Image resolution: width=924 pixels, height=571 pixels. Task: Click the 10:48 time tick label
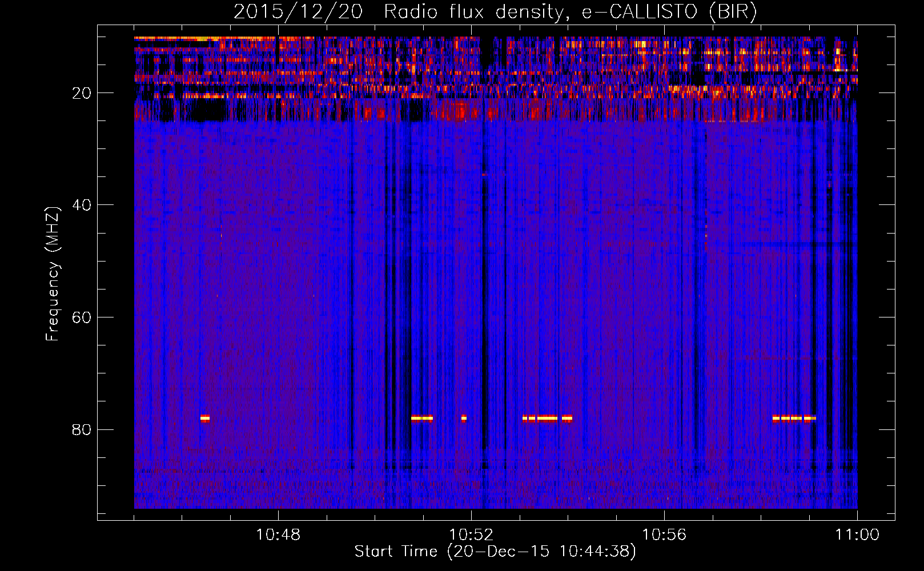pos(278,535)
